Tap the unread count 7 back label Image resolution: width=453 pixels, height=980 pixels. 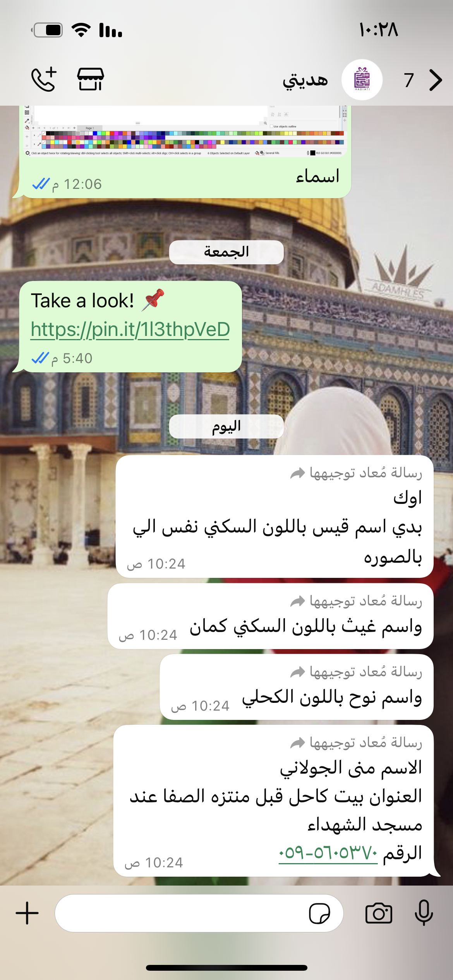coord(409,80)
